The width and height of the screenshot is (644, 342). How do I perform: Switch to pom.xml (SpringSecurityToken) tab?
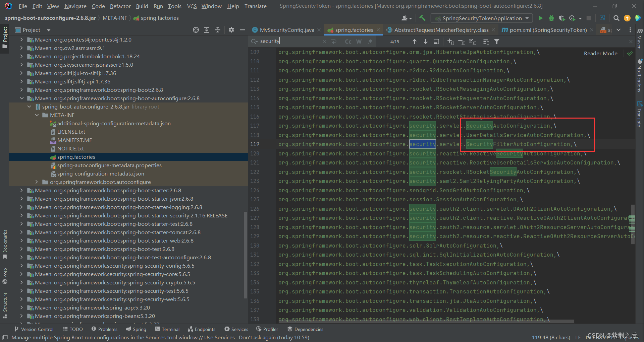pyautogui.click(x=547, y=30)
